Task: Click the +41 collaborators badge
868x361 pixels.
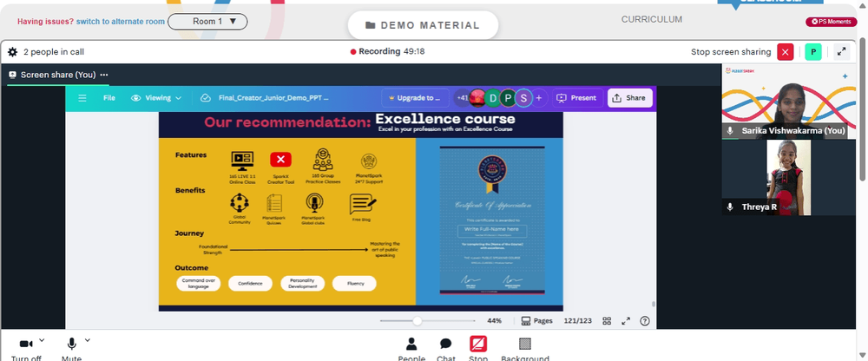Action: 461,98
